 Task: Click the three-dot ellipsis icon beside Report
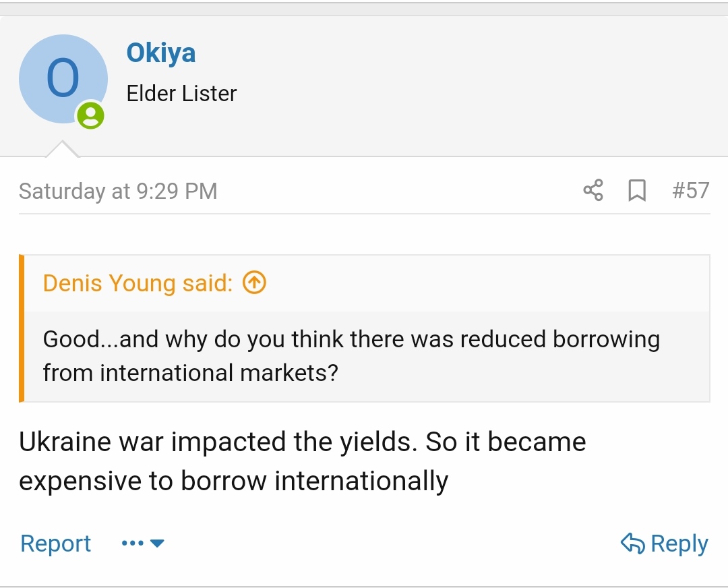(133, 543)
